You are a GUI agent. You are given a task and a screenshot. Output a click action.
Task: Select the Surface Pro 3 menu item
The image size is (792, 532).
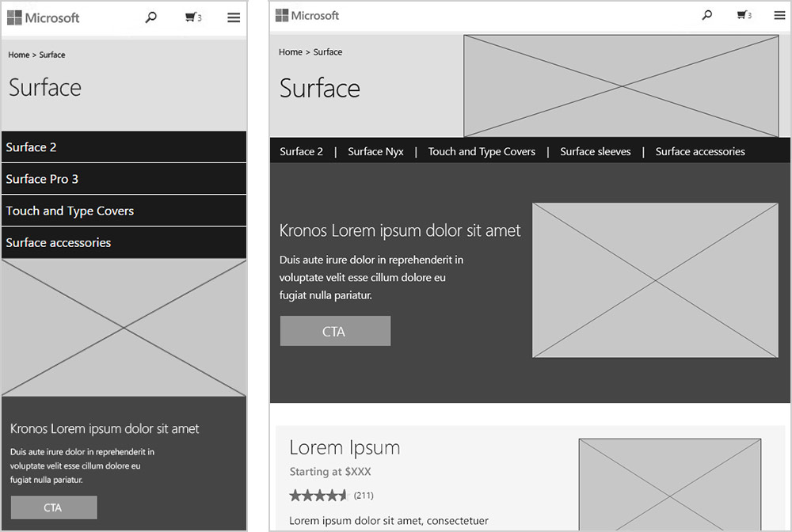(x=124, y=179)
